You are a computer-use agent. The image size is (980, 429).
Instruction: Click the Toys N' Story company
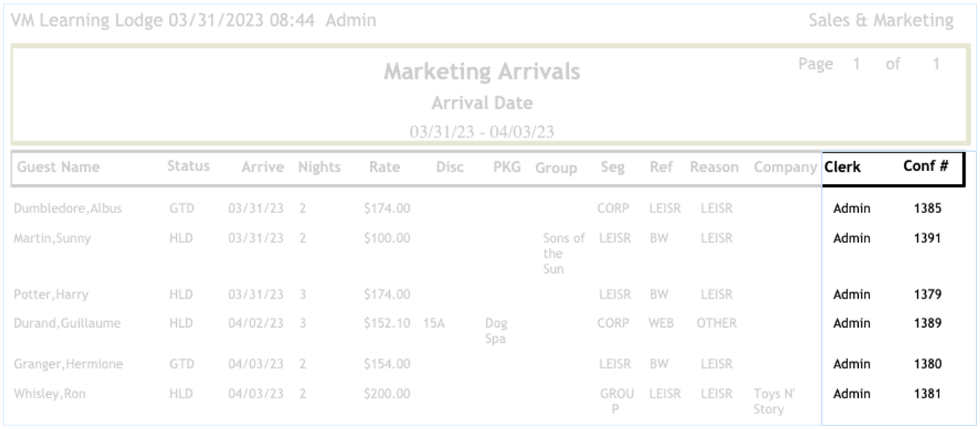point(774,401)
